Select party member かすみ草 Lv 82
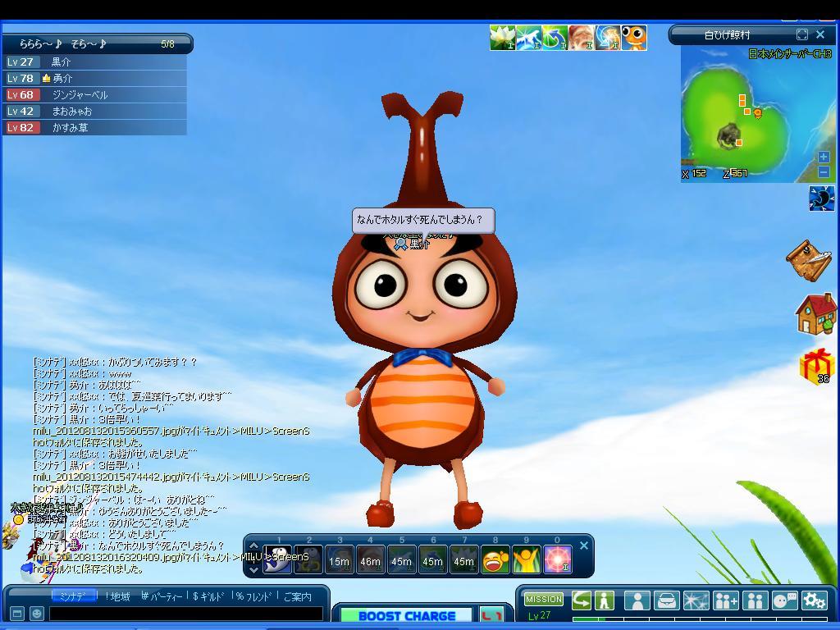 click(95, 127)
